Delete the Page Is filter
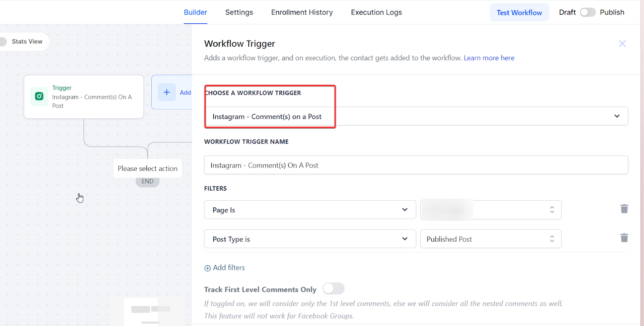This screenshot has width=644, height=326. (624, 209)
